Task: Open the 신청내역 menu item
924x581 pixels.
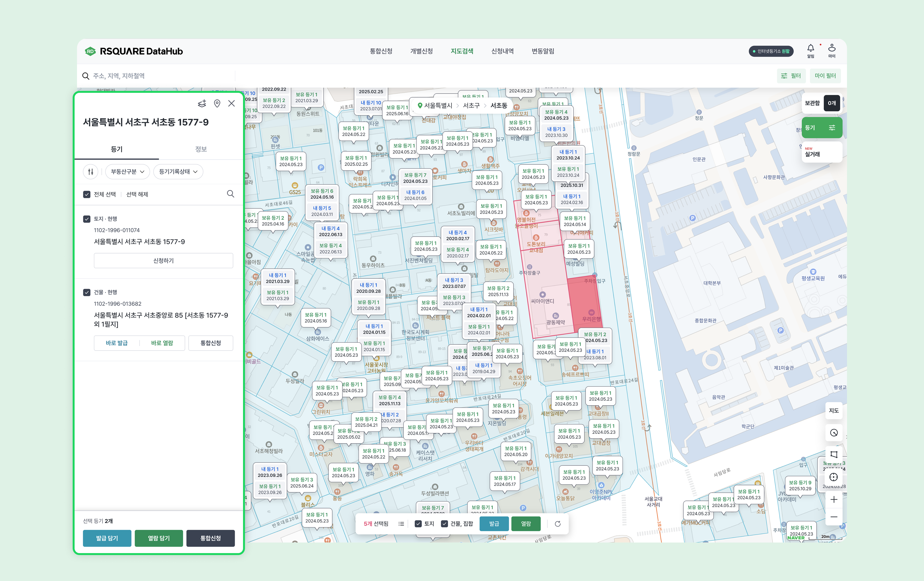Action: (x=502, y=51)
